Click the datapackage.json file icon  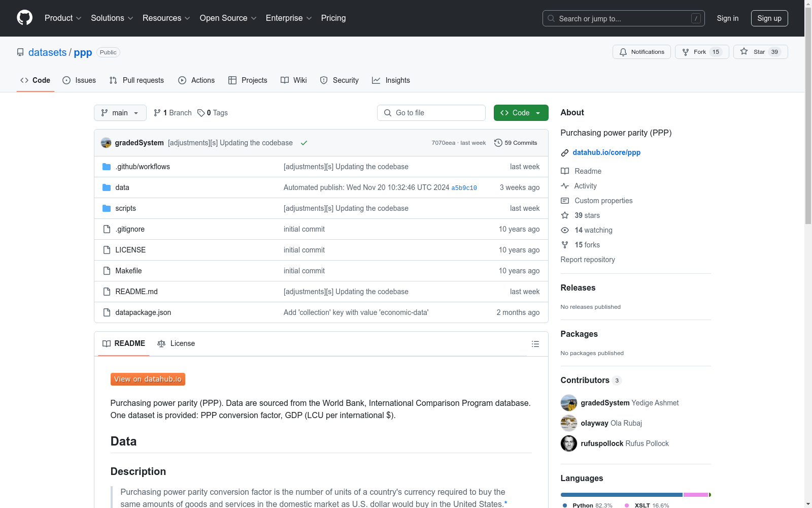click(107, 312)
